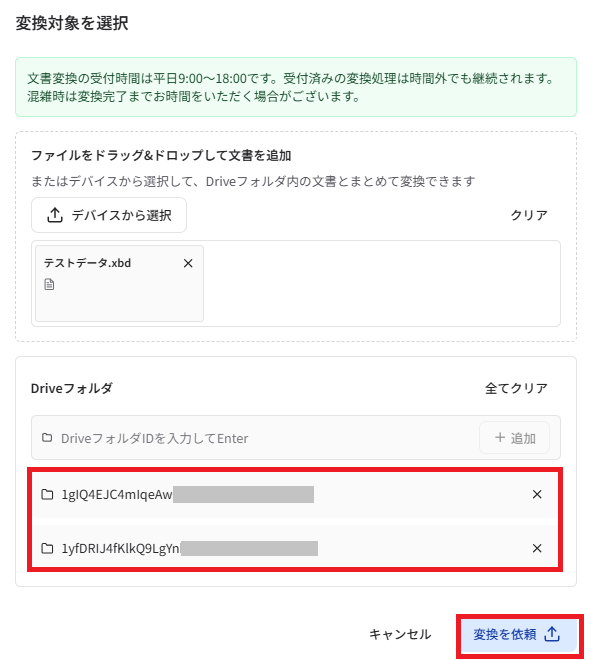Click the folder icon beside 1yfDRIJ4fKlkQ9LgYn
This screenshot has height=660, width=591.
tap(47, 548)
